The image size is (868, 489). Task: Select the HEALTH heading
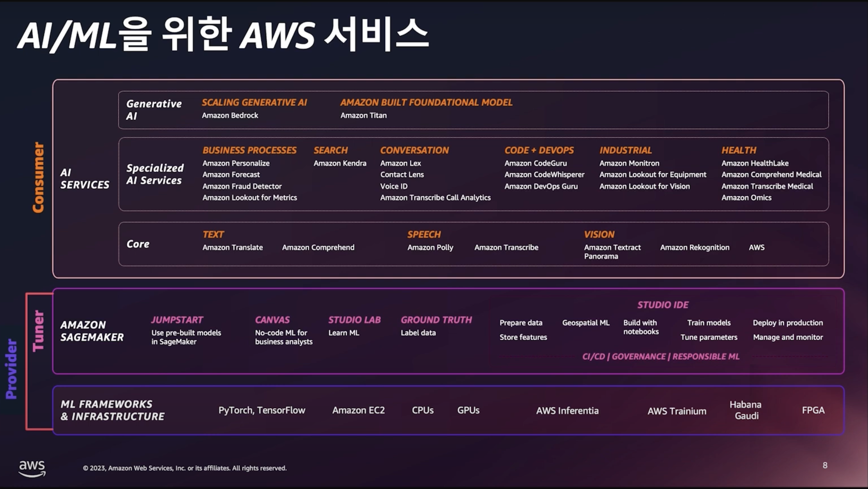pos(739,150)
